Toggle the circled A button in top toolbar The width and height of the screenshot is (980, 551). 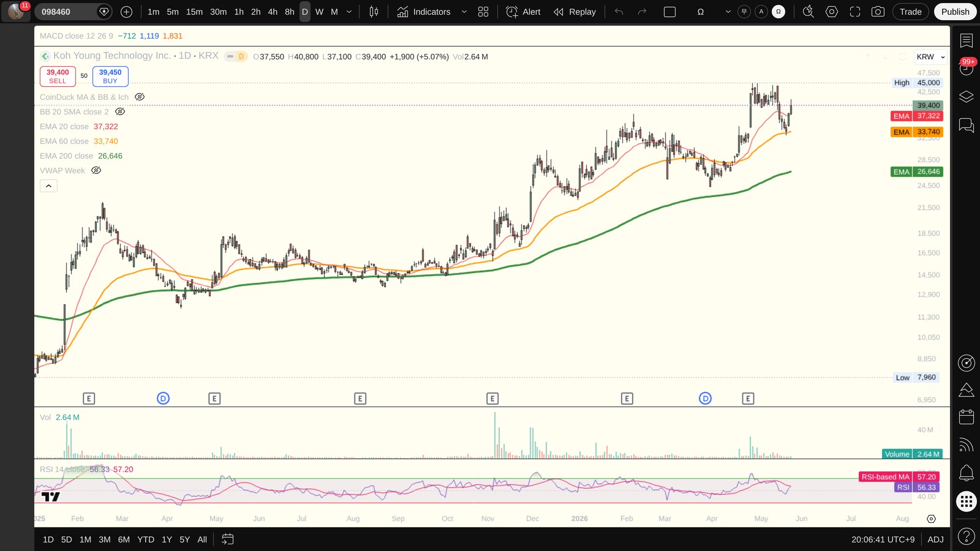point(761,12)
